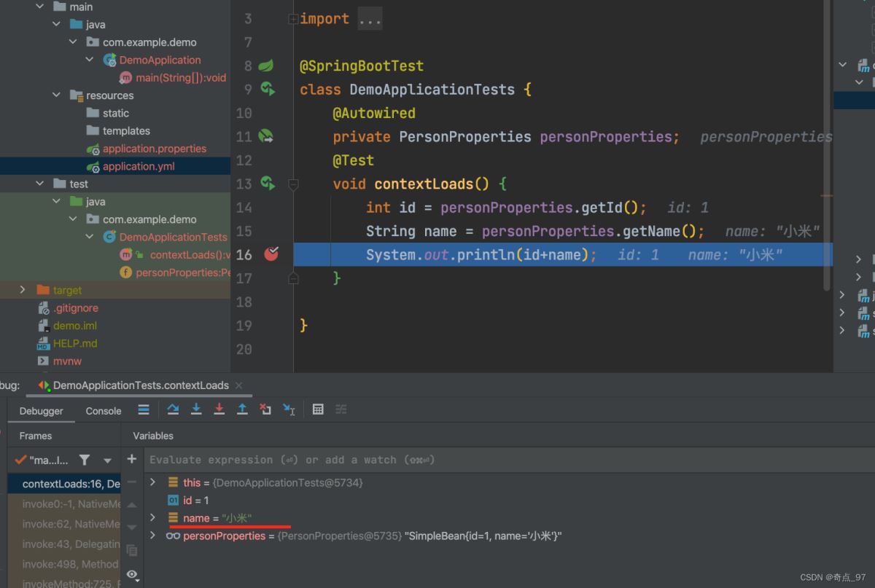Expand the target folder in project tree
This screenshot has width=875, height=588.
[x=23, y=290]
